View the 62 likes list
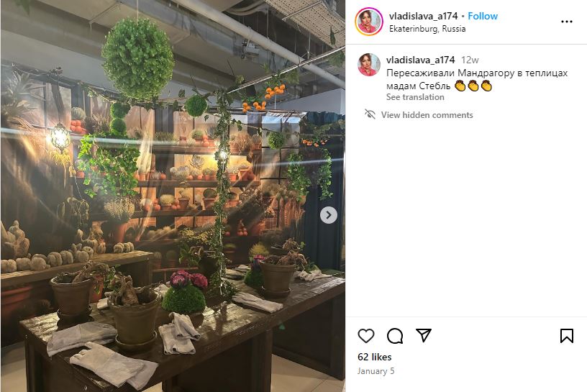Image resolution: width=587 pixels, height=392 pixels. point(374,357)
